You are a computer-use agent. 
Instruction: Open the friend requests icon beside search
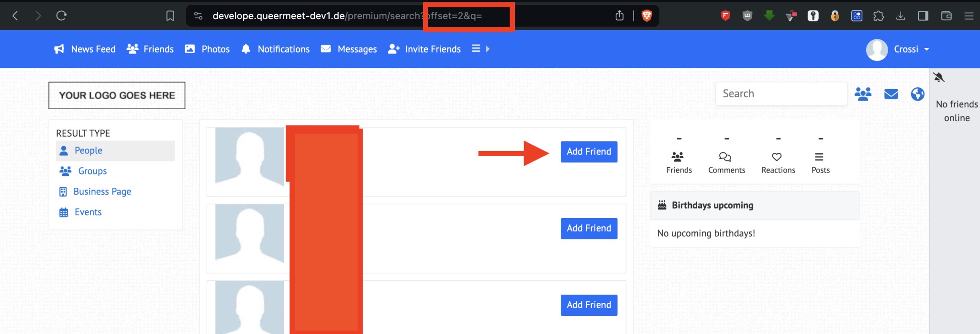(863, 94)
